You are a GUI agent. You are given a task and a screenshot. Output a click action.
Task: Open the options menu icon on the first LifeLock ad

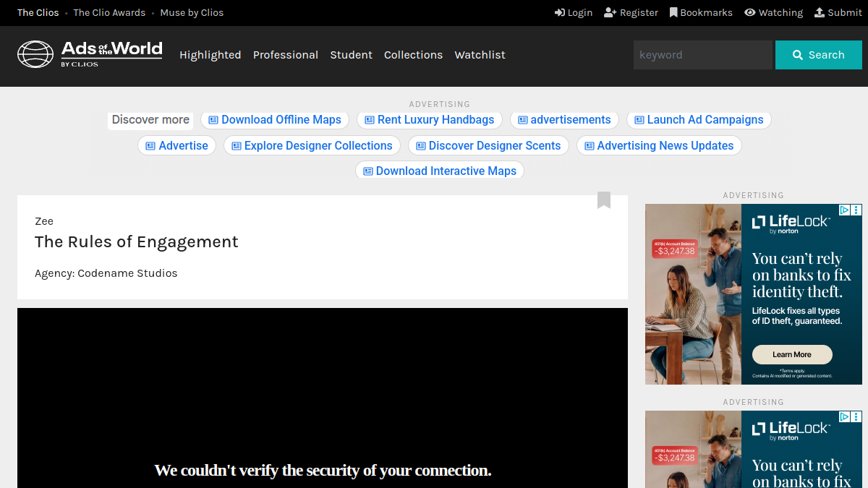tap(856, 210)
